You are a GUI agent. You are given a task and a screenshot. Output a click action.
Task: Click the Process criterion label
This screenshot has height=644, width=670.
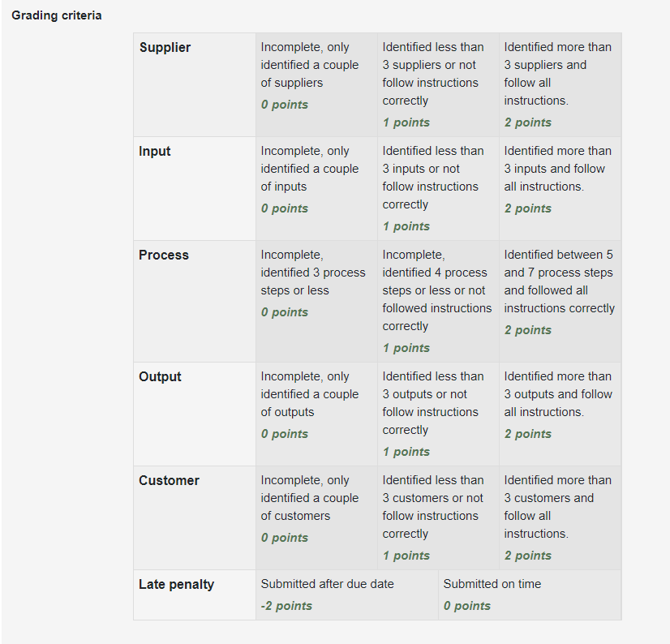164,255
